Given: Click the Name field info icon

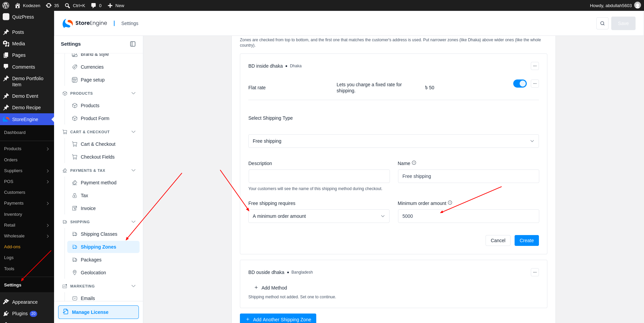Looking at the screenshot, I should (x=414, y=163).
